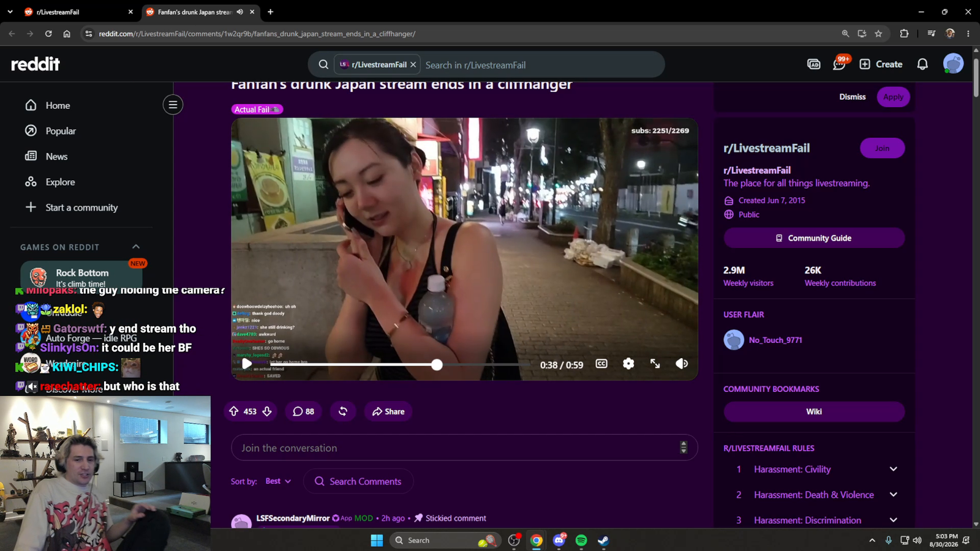Viewport: 980px width, 551px height.
Task: Open Steam from the taskbar
Action: coord(603,540)
